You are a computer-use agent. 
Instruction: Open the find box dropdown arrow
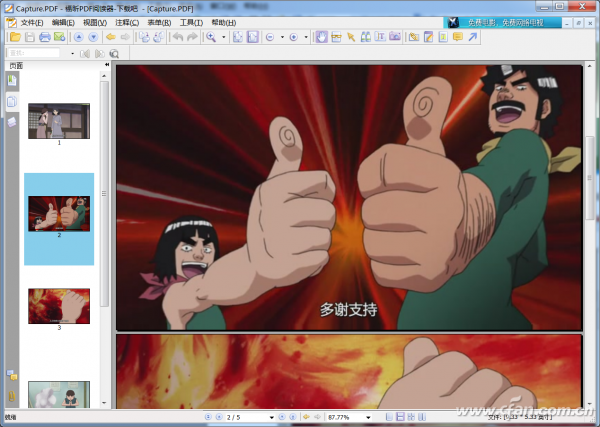(x=73, y=53)
